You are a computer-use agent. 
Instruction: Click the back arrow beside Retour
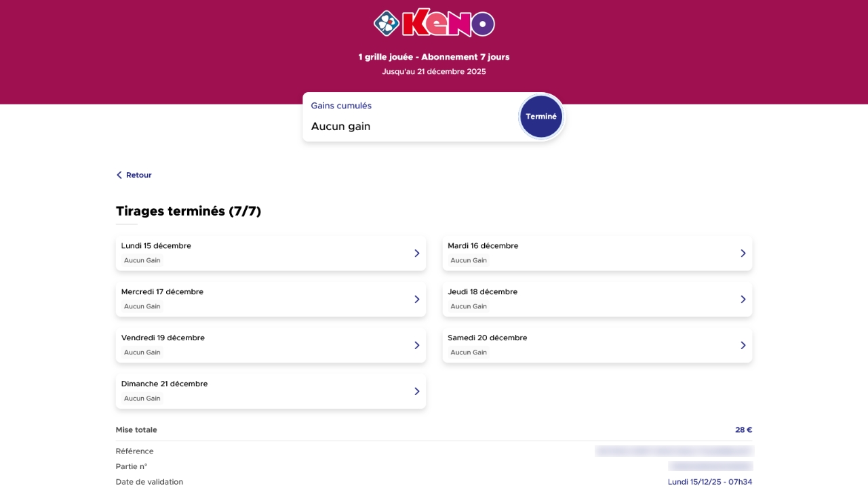pyautogui.click(x=119, y=175)
